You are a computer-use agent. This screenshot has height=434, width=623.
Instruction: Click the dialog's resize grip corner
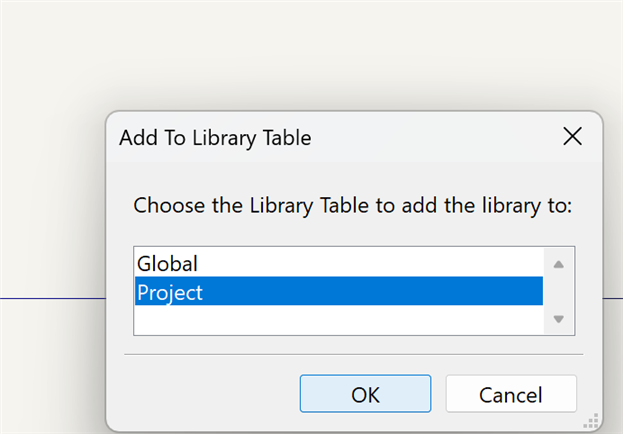pos(591,421)
